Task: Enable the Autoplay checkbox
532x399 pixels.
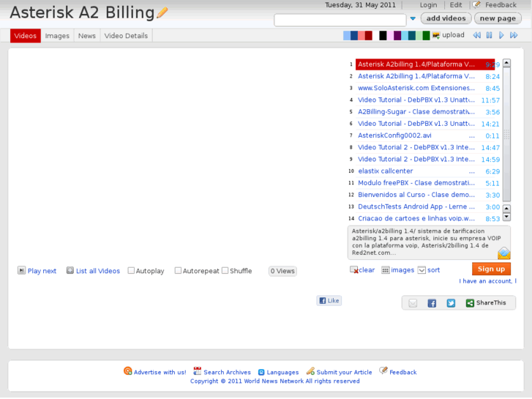Action: [131, 271]
